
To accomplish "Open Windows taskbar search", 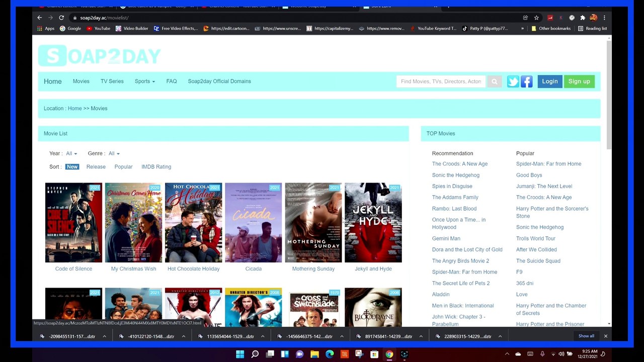I will [255, 354].
